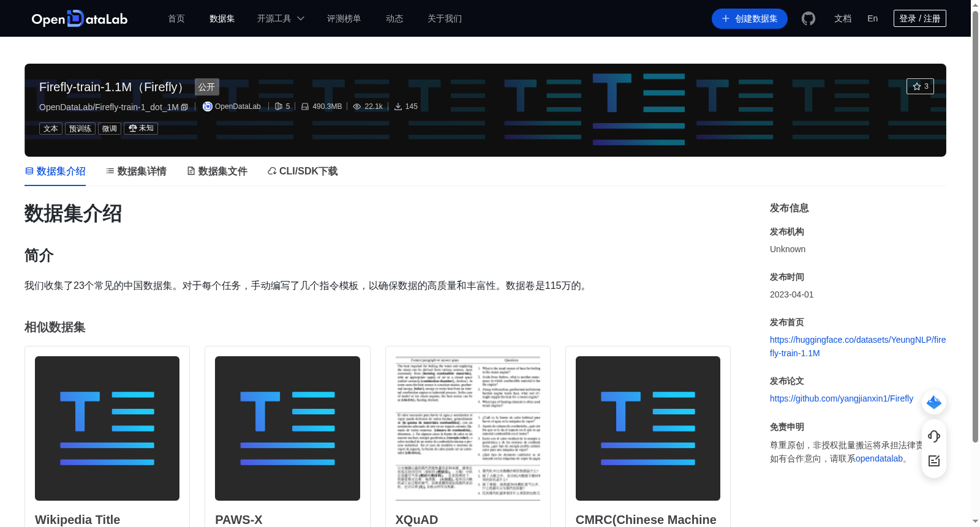Select 数据集介绍 tab
Image resolution: width=980 pixels, height=527 pixels.
(x=55, y=171)
